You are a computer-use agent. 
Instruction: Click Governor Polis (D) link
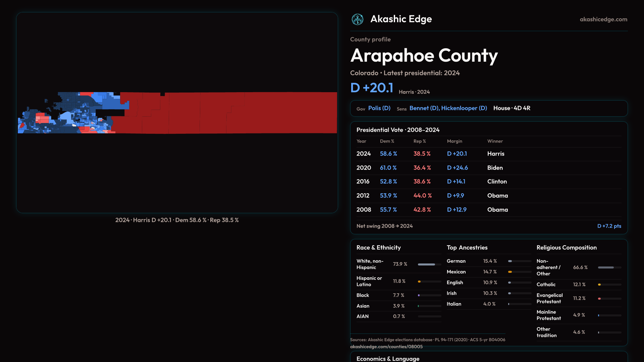(x=379, y=108)
